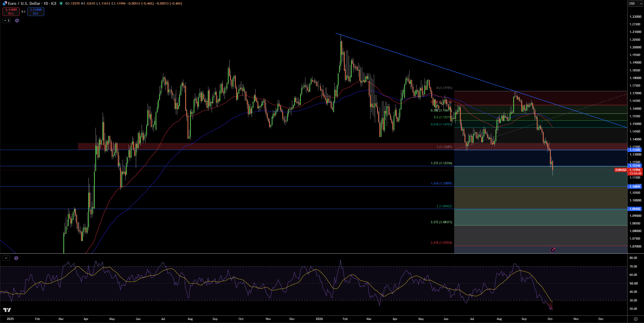Select the 1.10899 blue price label

(635, 187)
